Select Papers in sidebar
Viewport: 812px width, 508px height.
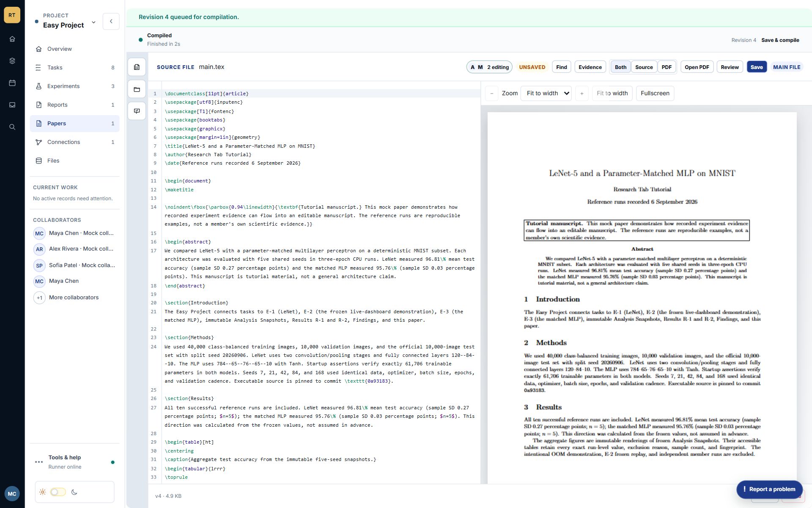pos(74,124)
